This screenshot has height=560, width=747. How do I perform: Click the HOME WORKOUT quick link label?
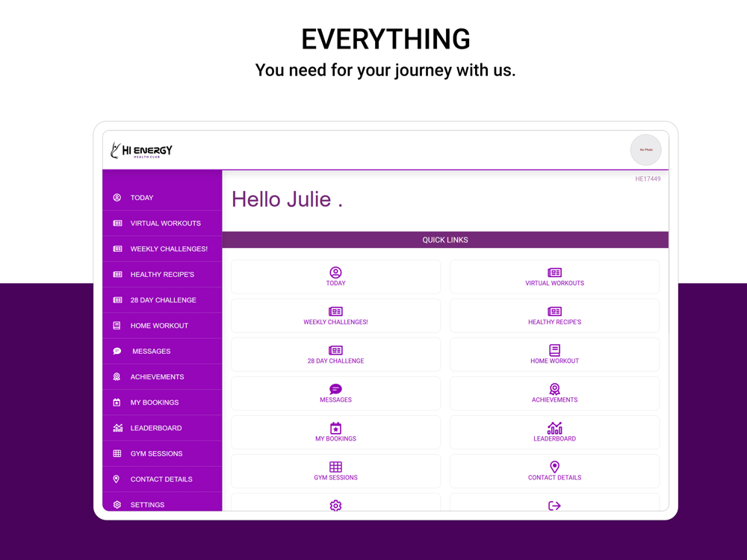pos(554,361)
